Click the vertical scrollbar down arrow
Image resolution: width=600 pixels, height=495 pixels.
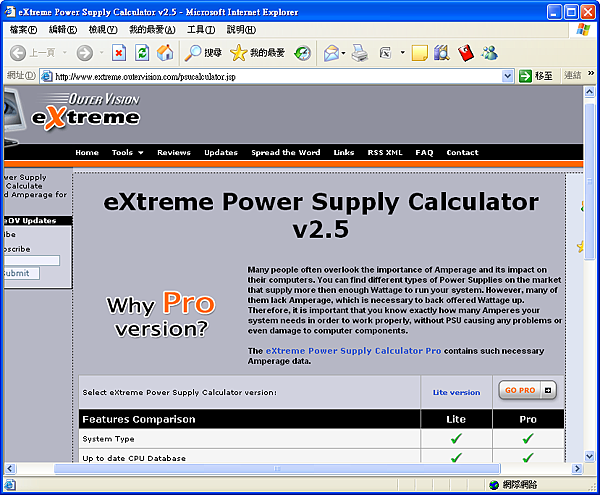click(589, 456)
